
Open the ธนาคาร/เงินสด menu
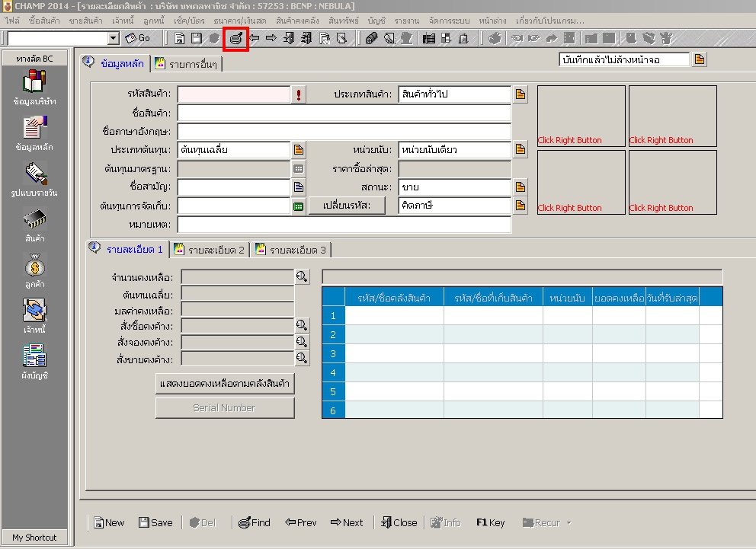239,21
